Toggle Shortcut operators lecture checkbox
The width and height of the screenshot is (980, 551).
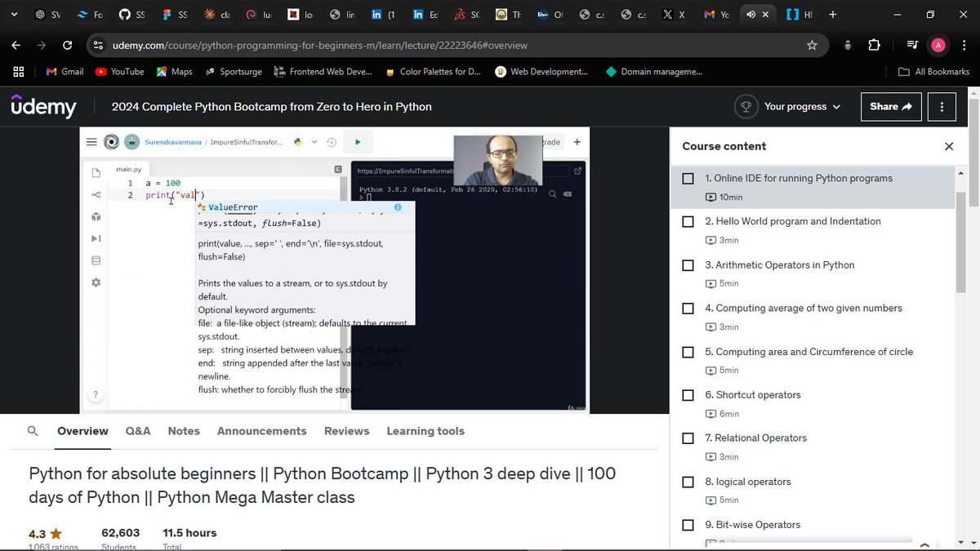point(688,395)
